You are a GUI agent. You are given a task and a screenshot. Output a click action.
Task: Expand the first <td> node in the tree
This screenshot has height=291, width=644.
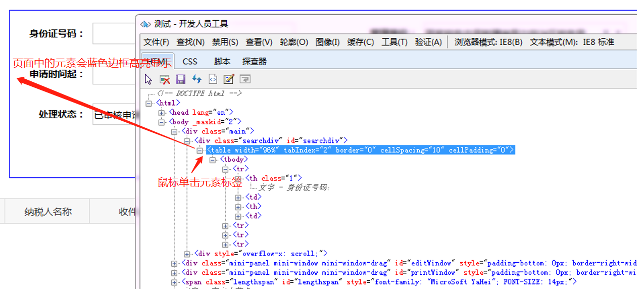point(238,197)
